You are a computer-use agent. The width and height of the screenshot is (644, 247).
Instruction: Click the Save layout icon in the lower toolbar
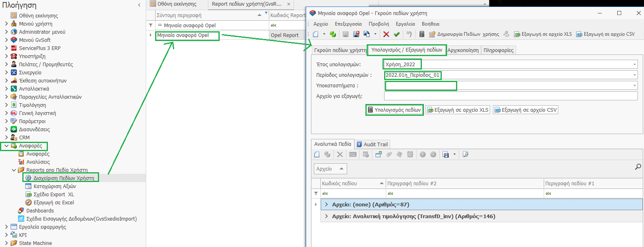coord(446,154)
